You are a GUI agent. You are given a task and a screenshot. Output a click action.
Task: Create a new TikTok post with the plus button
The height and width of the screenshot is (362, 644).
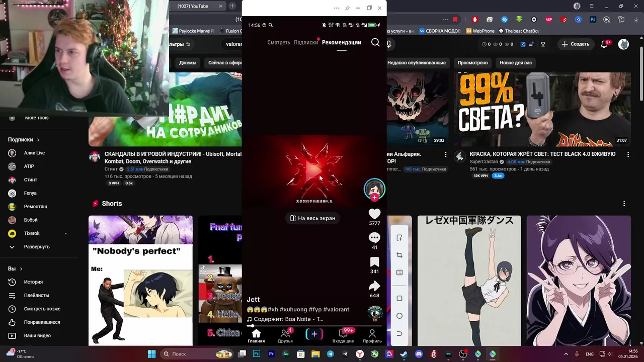(314, 334)
